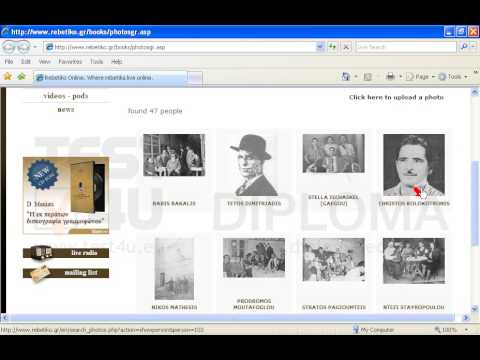Open the Edit menu

[x=26, y=62]
